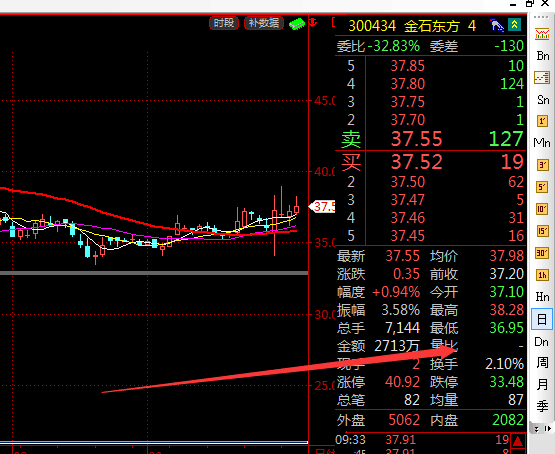Select the 日 daily K-line period
The image size is (555, 454).
(542, 319)
